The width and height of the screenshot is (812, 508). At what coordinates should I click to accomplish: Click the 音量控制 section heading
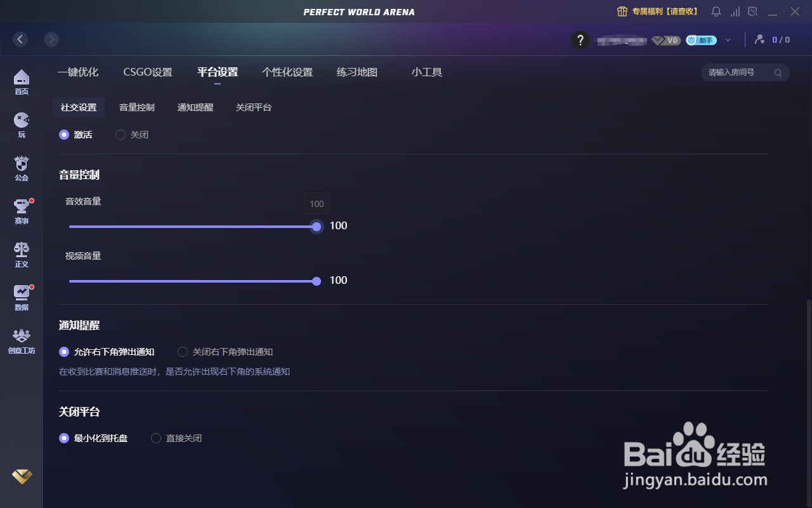tap(79, 175)
